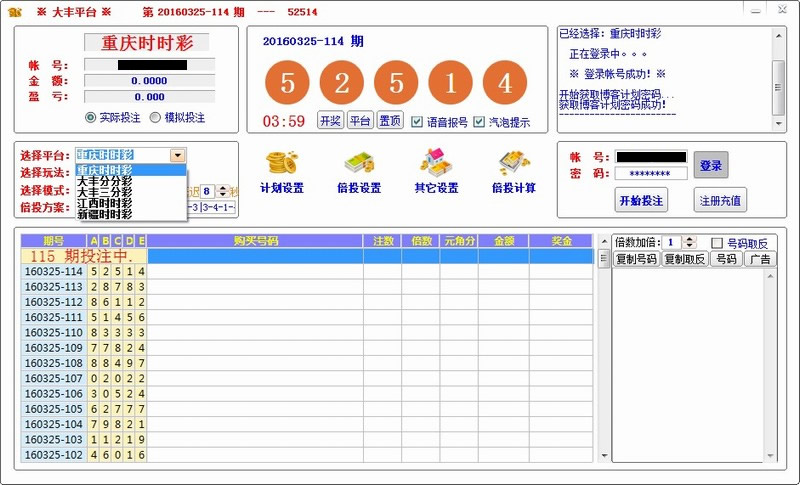800x485 pixels.
Task: Focus the login 帐号 input field
Action: [651, 157]
